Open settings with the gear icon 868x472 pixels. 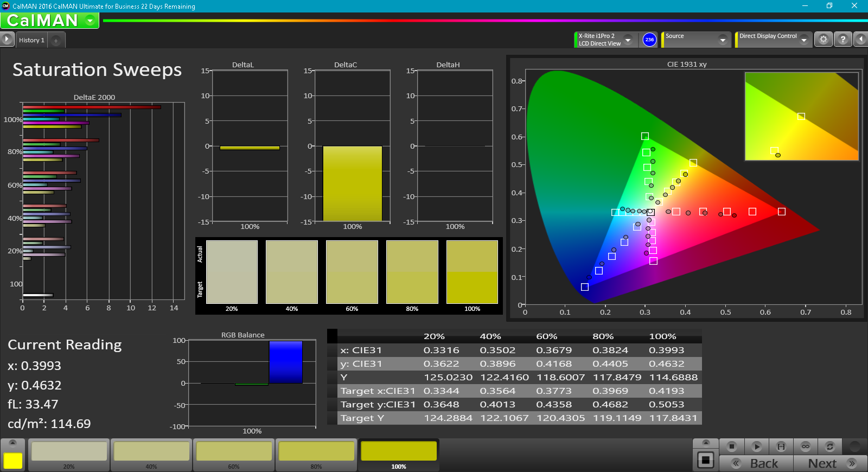(x=824, y=40)
